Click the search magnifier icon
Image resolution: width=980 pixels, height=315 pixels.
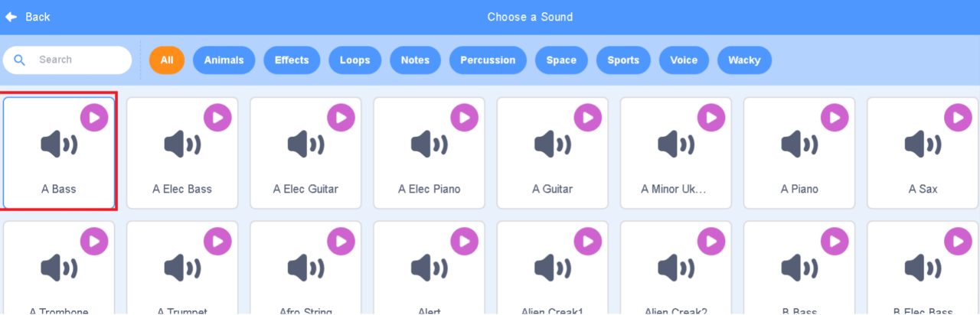coord(20,60)
